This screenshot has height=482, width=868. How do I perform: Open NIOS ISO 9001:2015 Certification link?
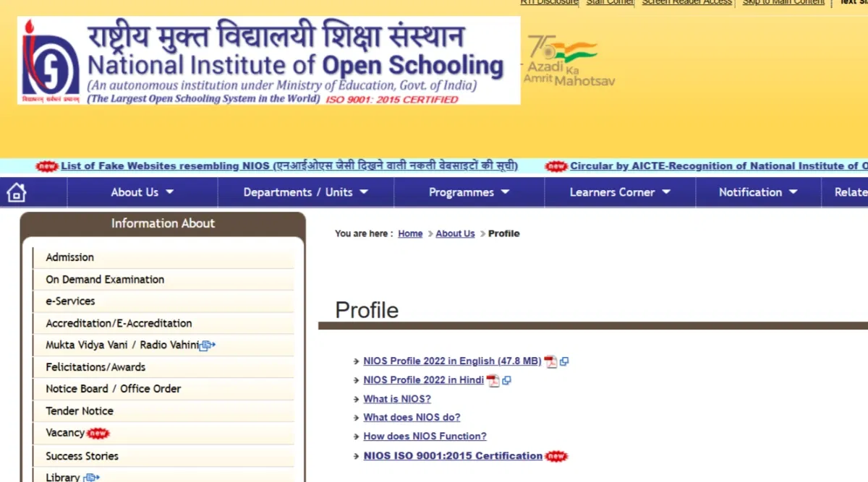(x=453, y=456)
